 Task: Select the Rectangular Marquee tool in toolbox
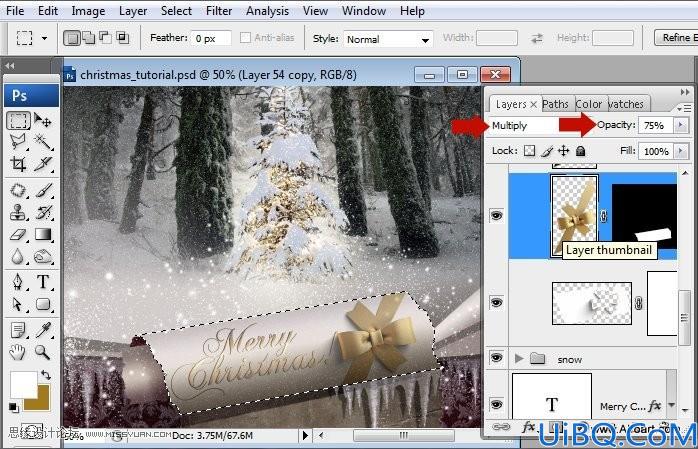18,121
